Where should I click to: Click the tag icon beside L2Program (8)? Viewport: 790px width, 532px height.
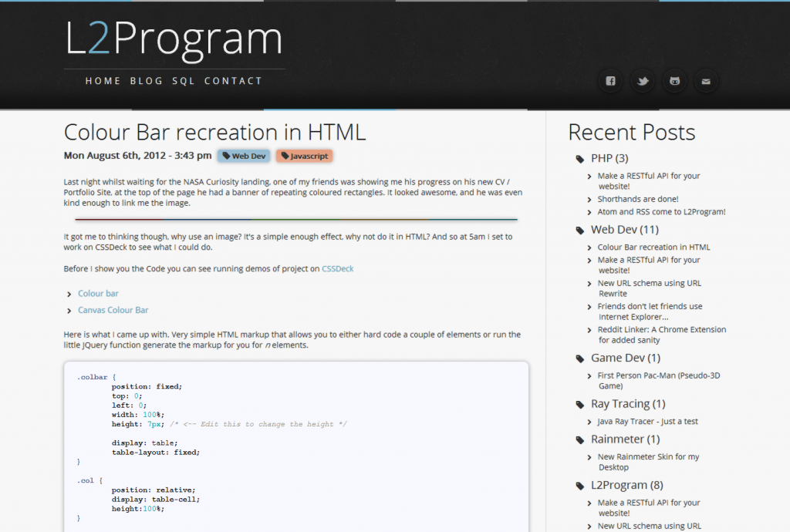pos(580,486)
